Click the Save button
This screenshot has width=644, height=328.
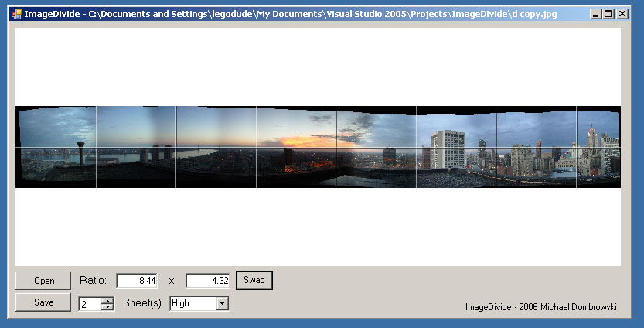(43, 302)
